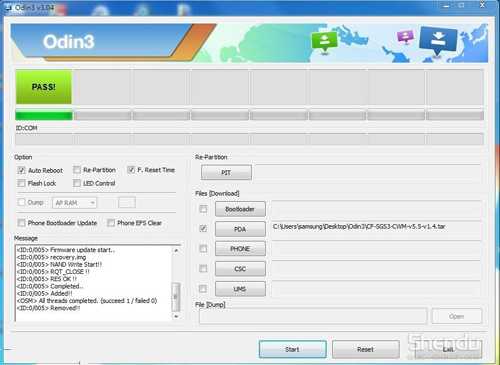500x365 pixels.
Task: Start the flashing process
Action: 293,349
